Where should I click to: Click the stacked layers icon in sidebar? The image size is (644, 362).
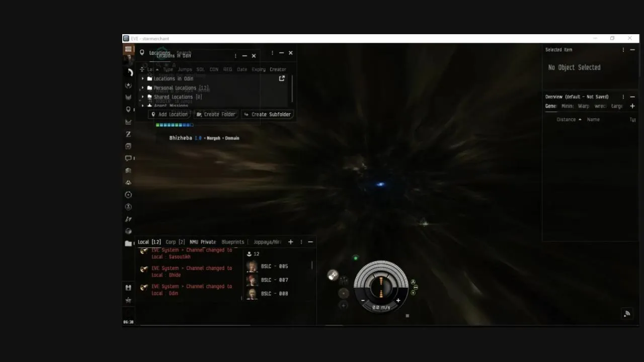(128, 170)
